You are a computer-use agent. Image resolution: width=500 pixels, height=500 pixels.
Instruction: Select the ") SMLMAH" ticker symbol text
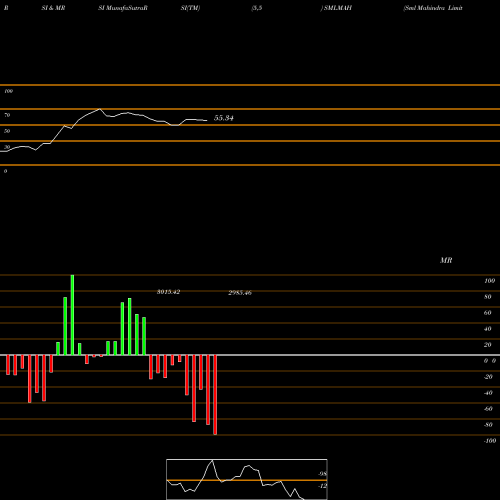coord(336,8)
